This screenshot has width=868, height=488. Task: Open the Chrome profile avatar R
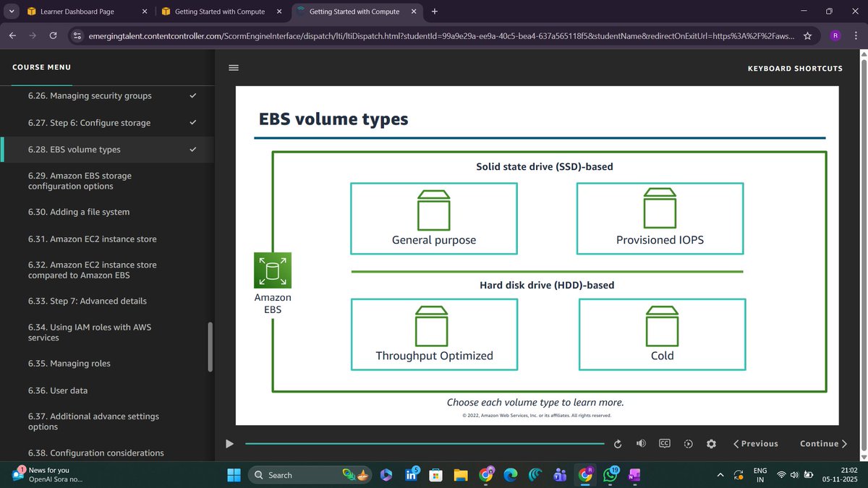click(x=835, y=35)
